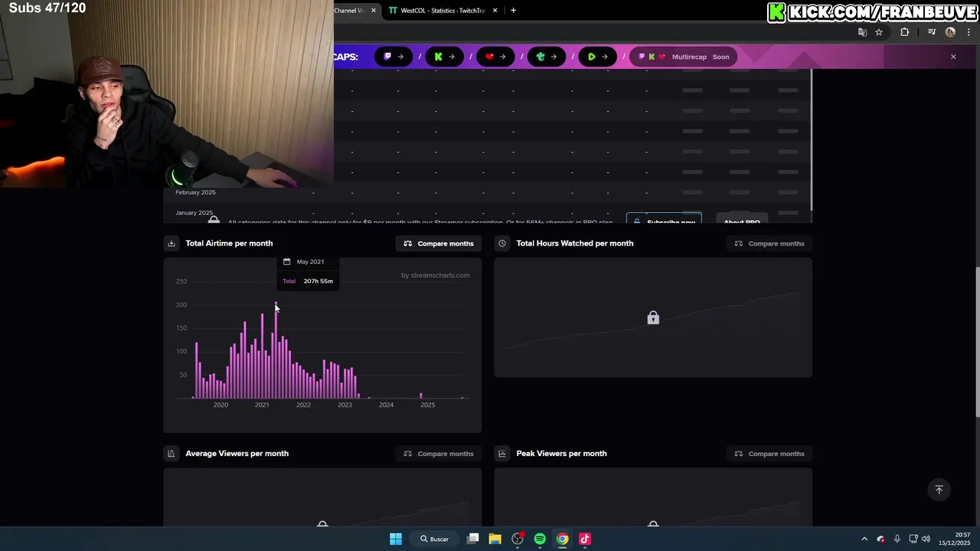Click the February 2025 table row label
Screen dimensions: 980x551
(x=195, y=192)
